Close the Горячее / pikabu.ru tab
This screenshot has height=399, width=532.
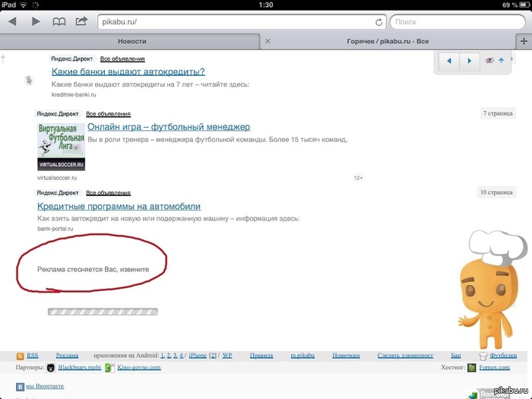pos(268,41)
